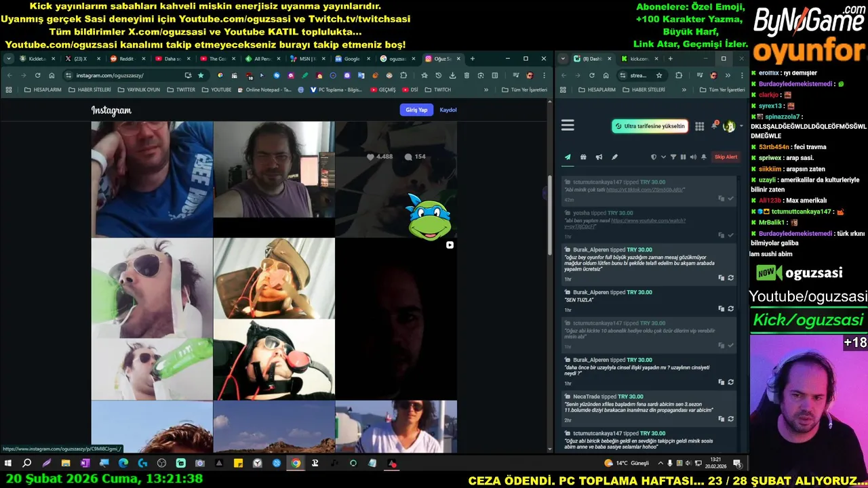Open the downloads icon in the left browser toolbar
This screenshot has width=868, height=488.
coord(452,75)
